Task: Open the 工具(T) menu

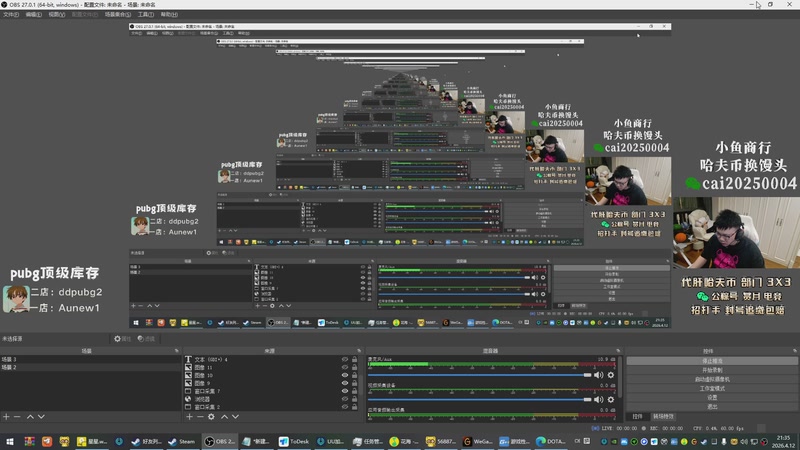Action: [146, 15]
